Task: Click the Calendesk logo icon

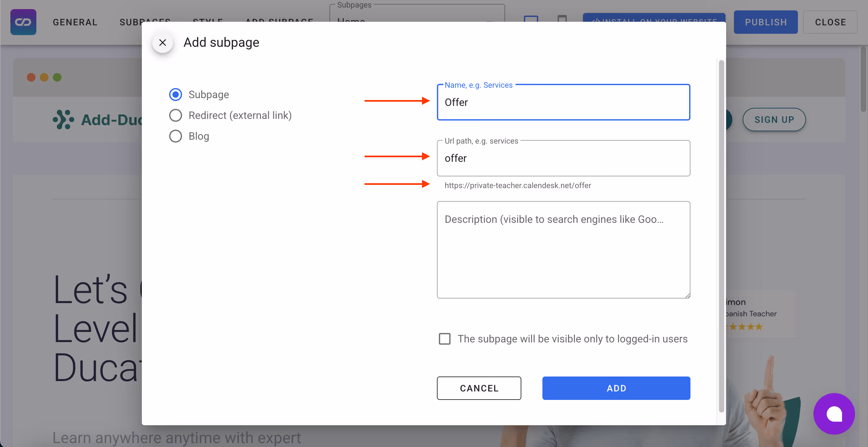Action: (23, 22)
